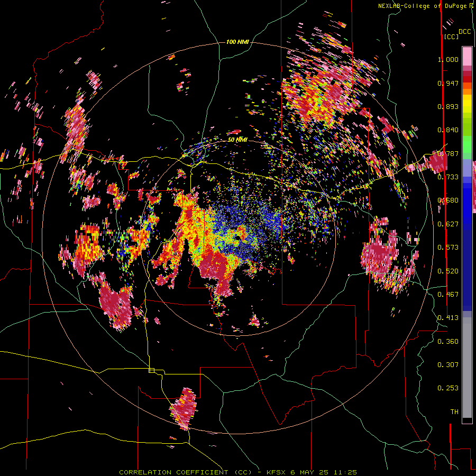Click the yellow segment of the color bar

coord(467,104)
